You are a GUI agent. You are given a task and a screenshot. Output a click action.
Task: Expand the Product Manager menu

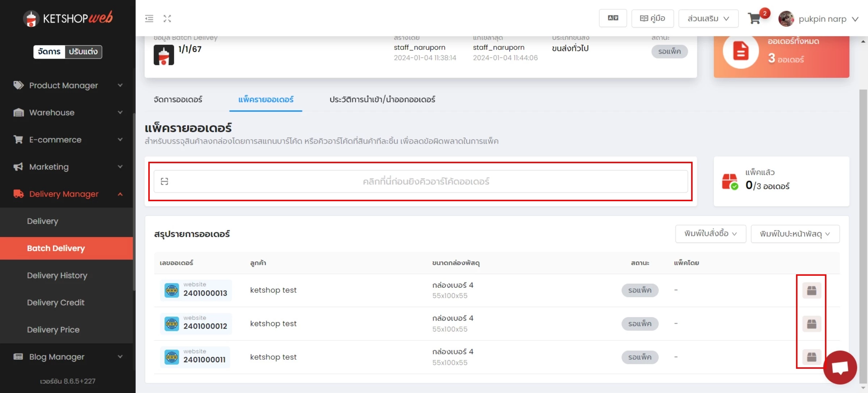68,85
